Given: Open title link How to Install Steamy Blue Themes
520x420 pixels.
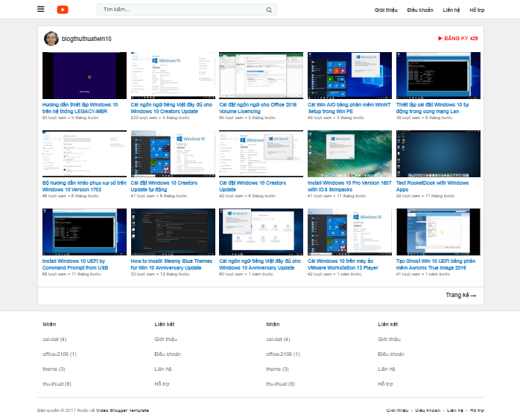Looking at the screenshot, I should 171,264.
